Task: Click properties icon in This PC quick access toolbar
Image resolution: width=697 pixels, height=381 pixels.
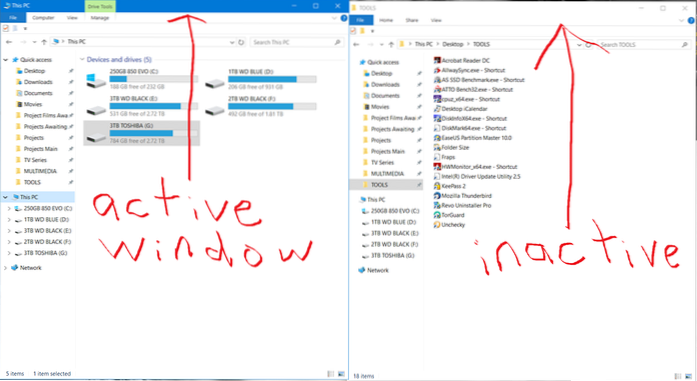Action: pyautogui.click(x=6, y=28)
